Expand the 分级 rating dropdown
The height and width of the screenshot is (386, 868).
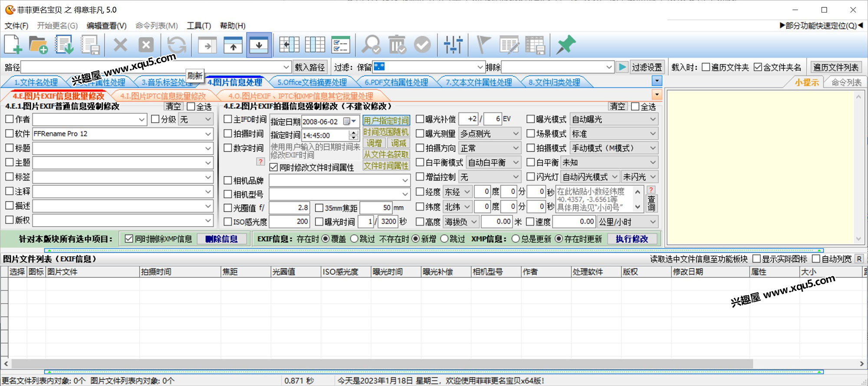coord(208,119)
